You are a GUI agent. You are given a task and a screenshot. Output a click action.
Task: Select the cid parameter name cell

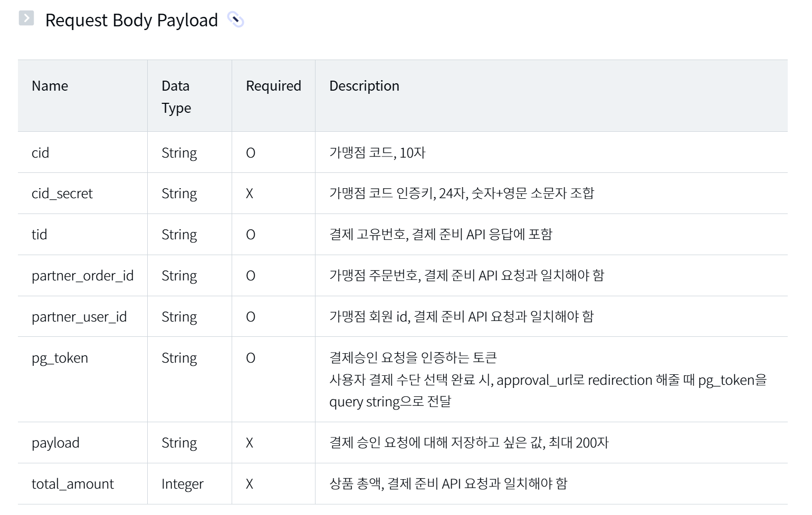click(x=40, y=153)
